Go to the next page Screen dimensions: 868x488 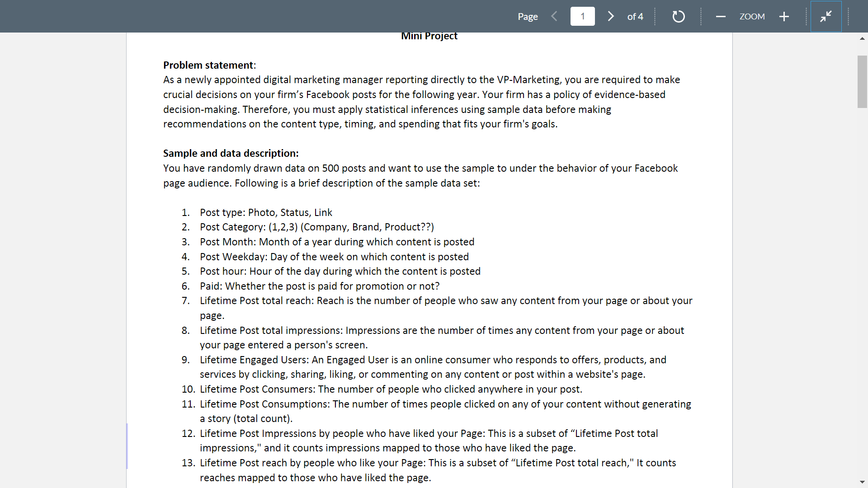tap(610, 16)
